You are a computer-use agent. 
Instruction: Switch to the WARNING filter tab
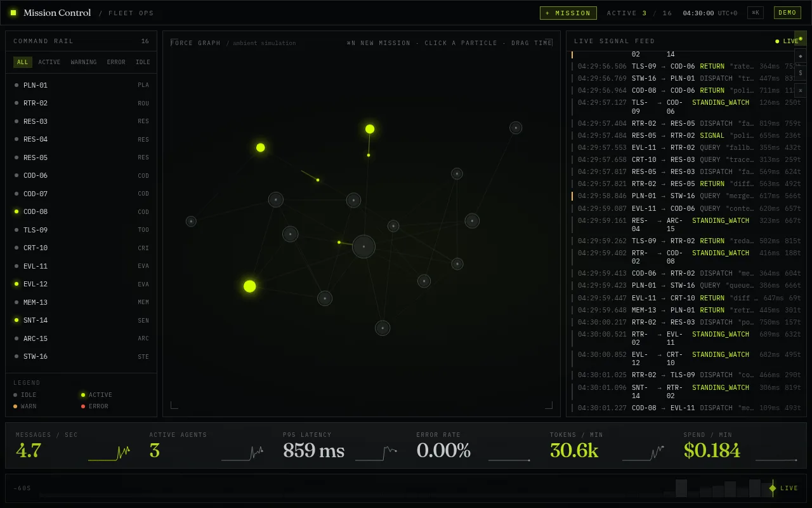click(84, 62)
